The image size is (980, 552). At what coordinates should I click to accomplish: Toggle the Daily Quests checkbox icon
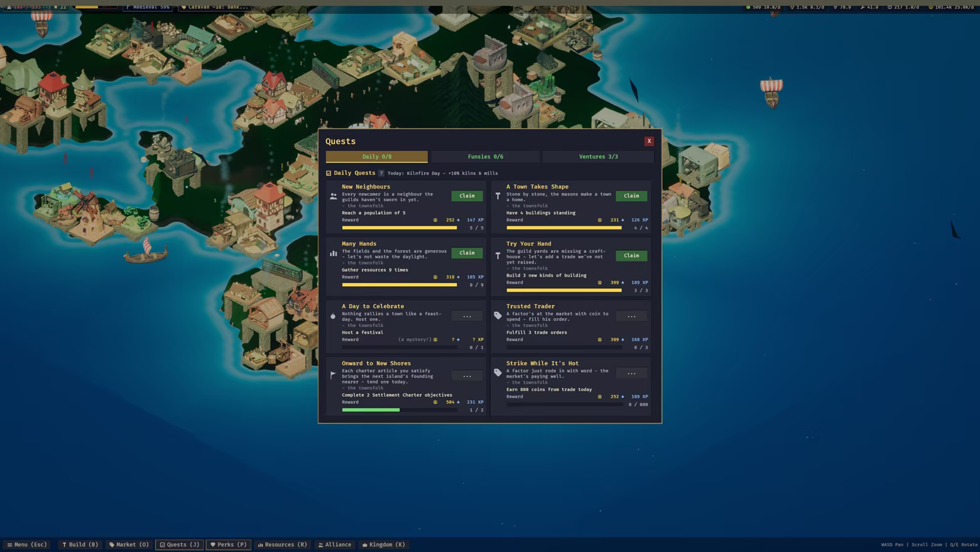[329, 173]
